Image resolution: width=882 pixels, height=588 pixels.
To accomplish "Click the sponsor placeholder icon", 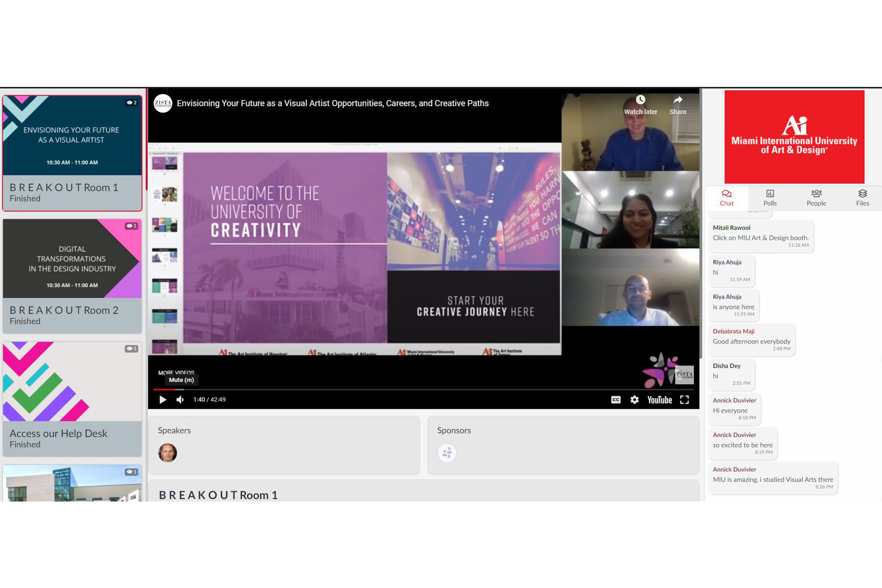I will pos(447,453).
